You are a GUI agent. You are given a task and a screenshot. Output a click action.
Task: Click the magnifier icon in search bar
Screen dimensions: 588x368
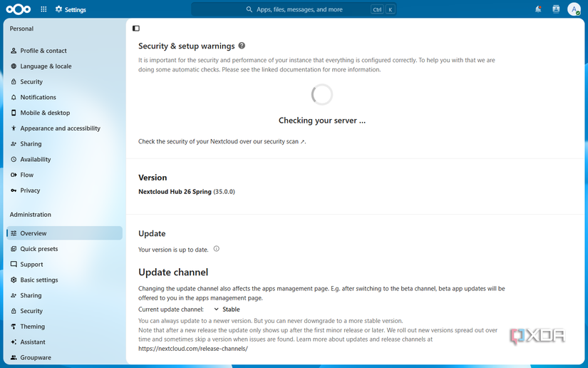coord(249,9)
